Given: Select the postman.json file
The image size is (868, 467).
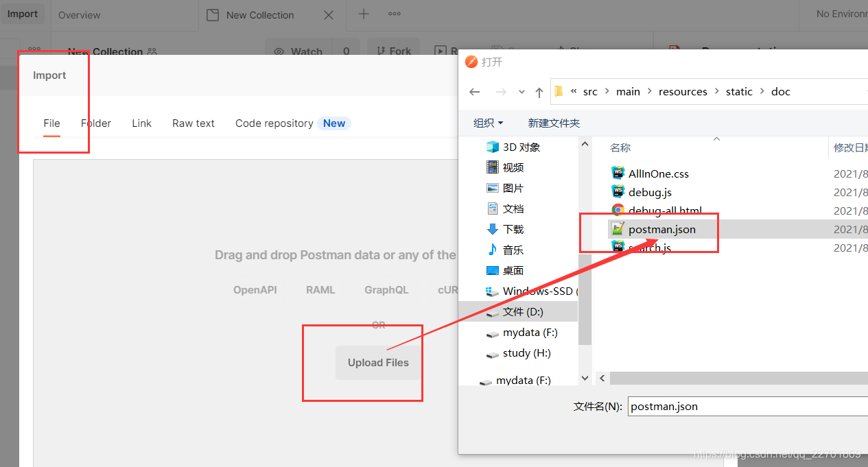Looking at the screenshot, I should [x=662, y=229].
